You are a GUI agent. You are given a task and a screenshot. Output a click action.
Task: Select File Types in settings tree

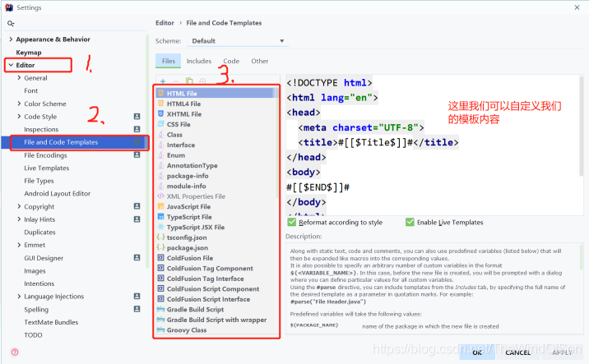pyautogui.click(x=39, y=181)
